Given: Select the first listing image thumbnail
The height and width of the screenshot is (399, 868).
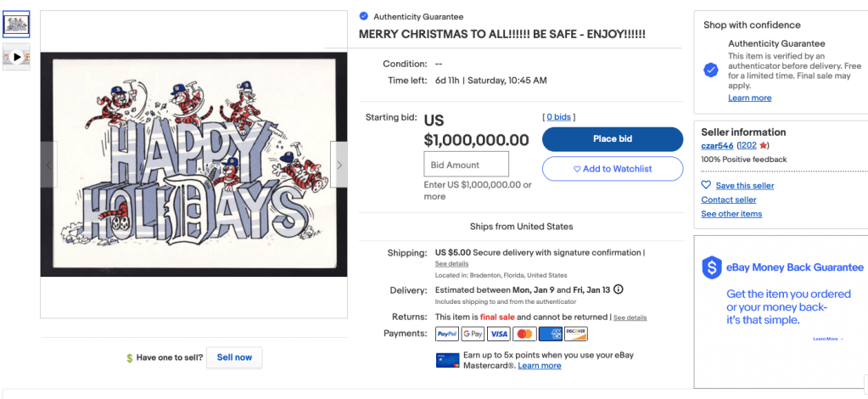Looking at the screenshot, I should [x=16, y=24].
